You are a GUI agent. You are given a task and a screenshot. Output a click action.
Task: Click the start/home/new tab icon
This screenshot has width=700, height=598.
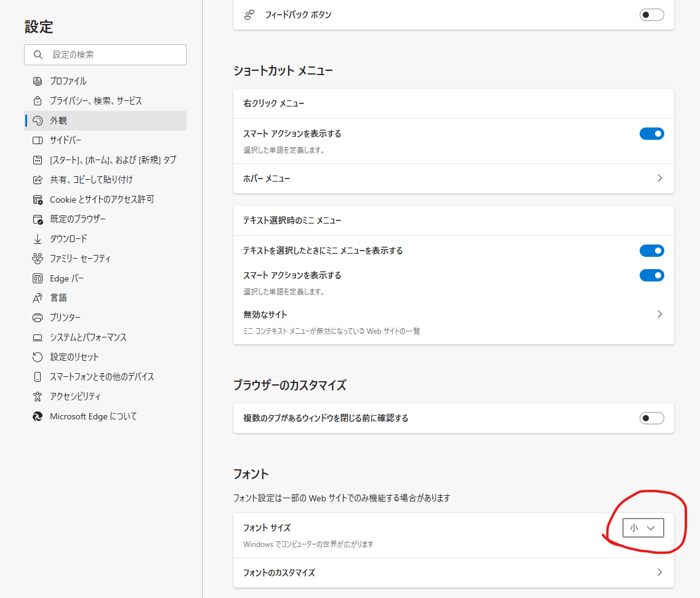coord(38,160)
